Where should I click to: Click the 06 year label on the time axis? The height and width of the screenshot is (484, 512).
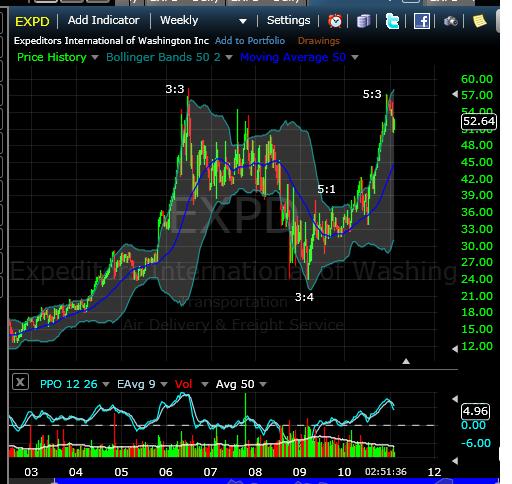click(166, 472)
